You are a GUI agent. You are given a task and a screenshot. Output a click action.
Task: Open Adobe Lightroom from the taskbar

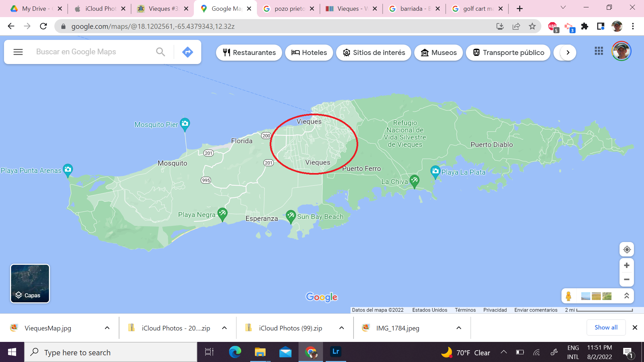[335, 352]
